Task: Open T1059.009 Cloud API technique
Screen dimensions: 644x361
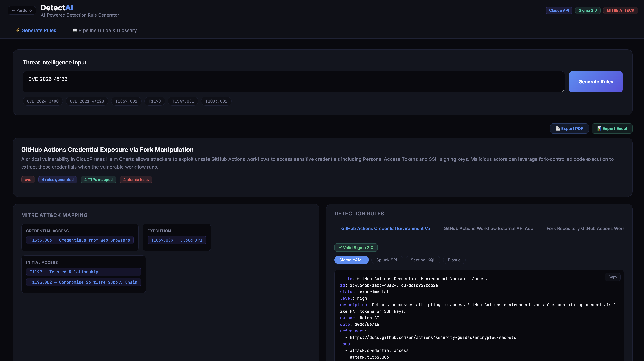Action: click(x=176, y=240)
